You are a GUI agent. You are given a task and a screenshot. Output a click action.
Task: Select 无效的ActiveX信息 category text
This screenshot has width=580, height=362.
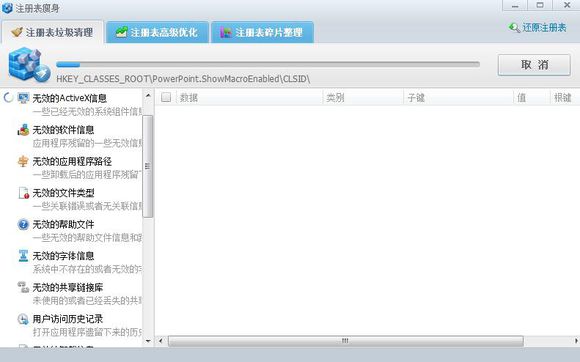(x=70, y=98)
